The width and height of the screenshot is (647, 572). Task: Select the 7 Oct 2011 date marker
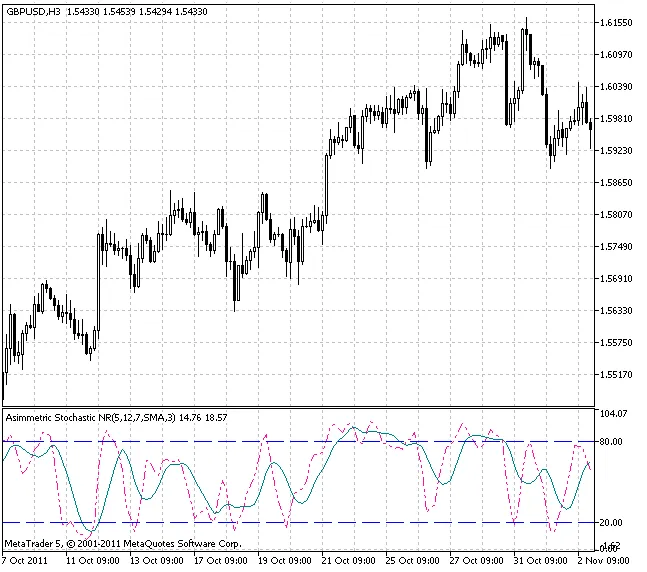[x=29, y=560]
